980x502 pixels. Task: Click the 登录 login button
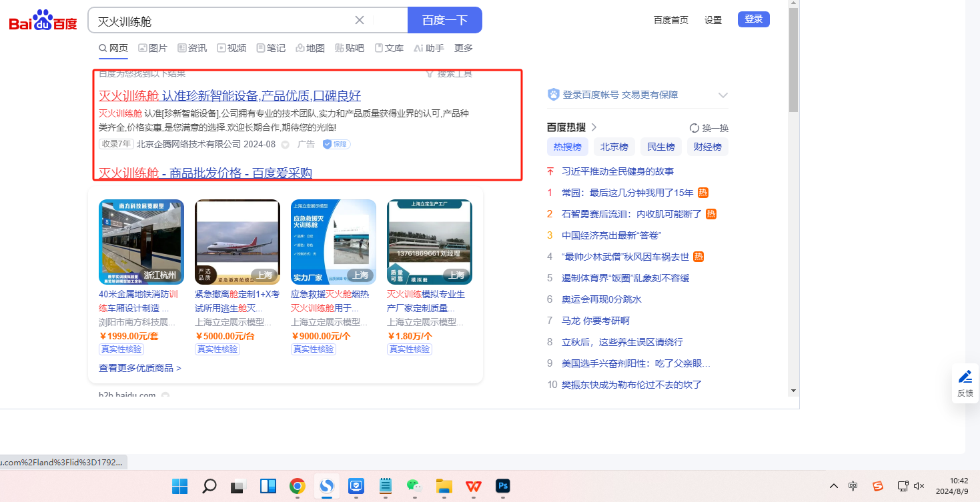pyautogui.click(x=753, y=19)
